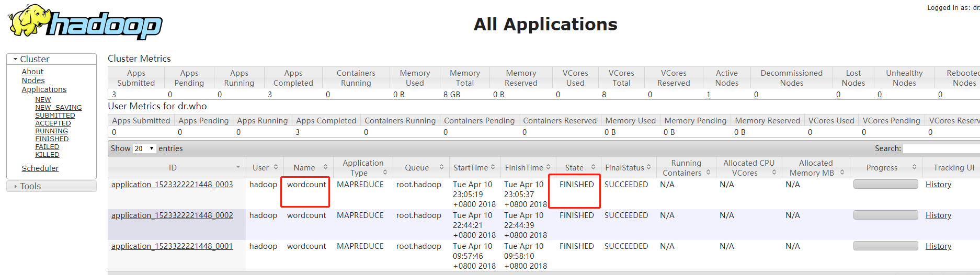This screenshot has width=980, height=275.
Task: Open application_1523322221448_0003 details
Action: (x=172, y=185)
